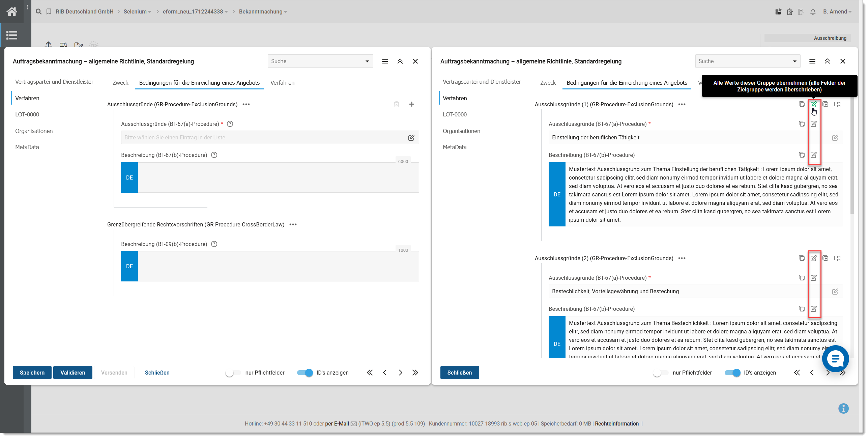Click the DE Beschreibung (BT-67(b)) text area in left dialog

pos(278,177)
